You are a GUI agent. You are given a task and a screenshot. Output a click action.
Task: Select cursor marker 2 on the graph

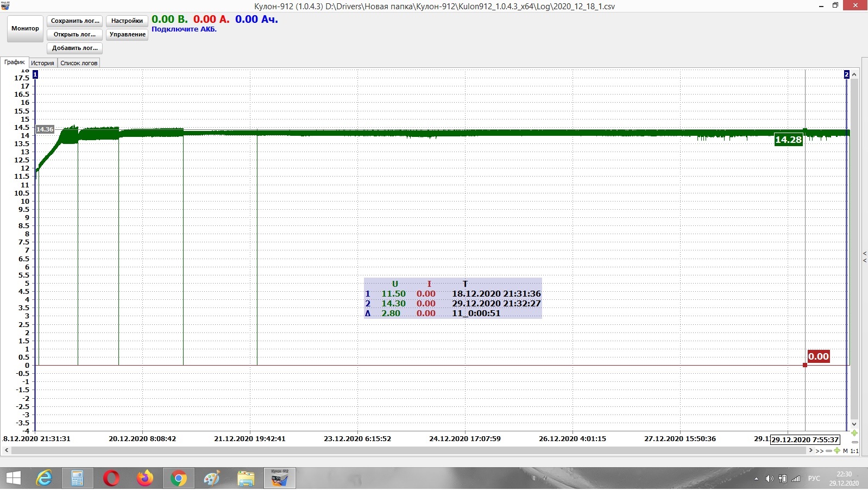(846, 74)
